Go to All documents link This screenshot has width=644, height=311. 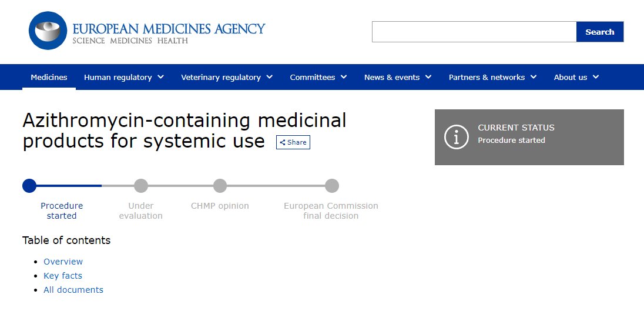[x=73, y=290]
